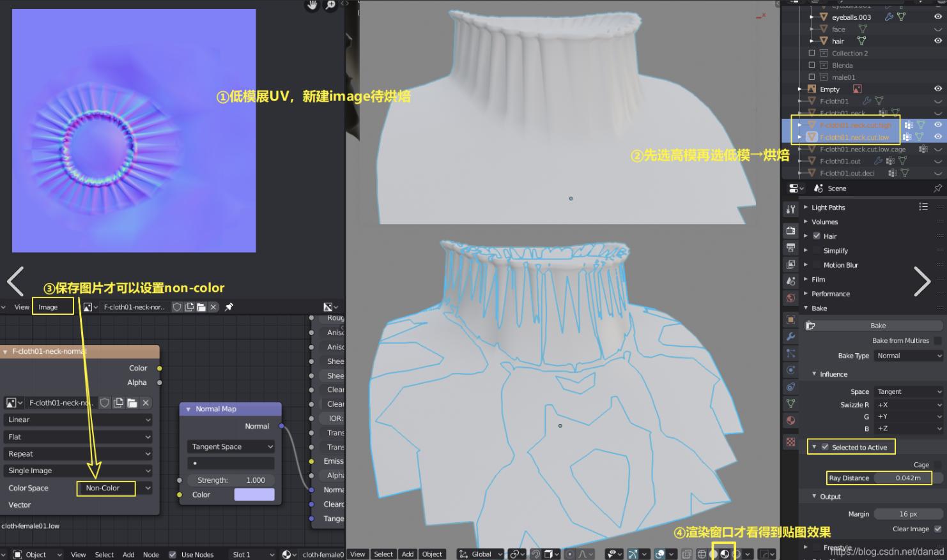
Task: Pin the image in image editor
Action: 229,307
